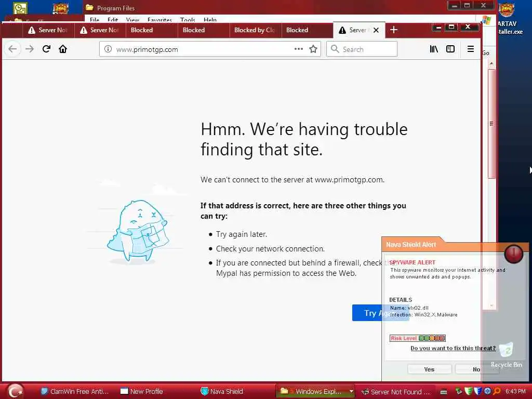Click the Program Files folder title icon
The width and height of the screenshot is (532, 399).
(x=89, y=7)
